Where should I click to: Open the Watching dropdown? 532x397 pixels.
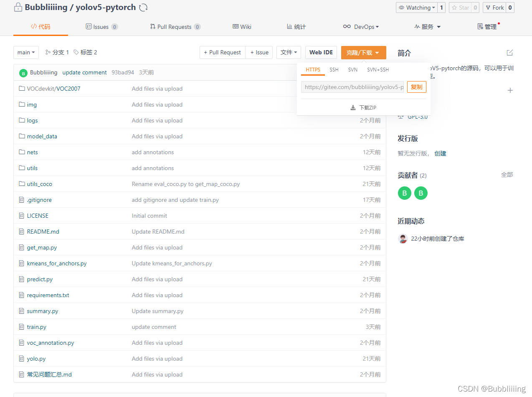416,8
